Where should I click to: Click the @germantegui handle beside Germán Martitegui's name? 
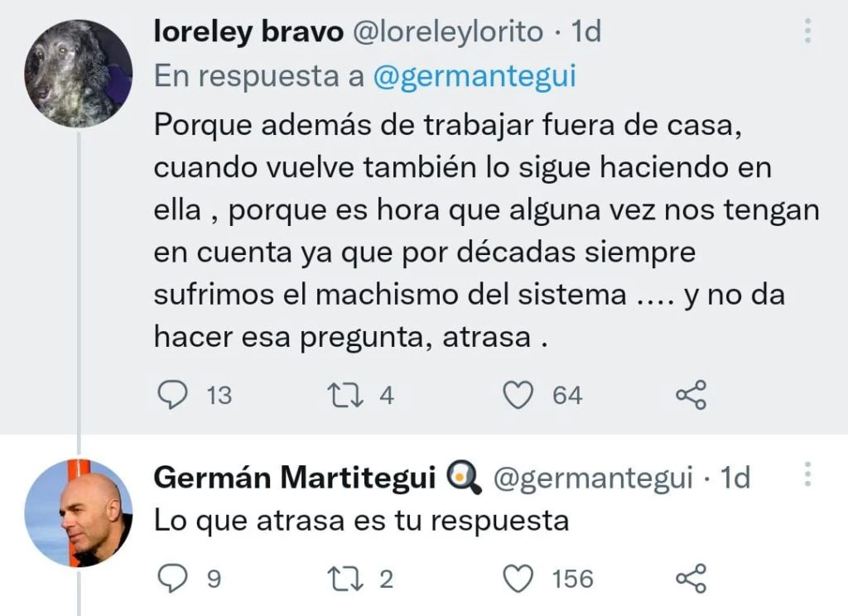pos(593,478)
